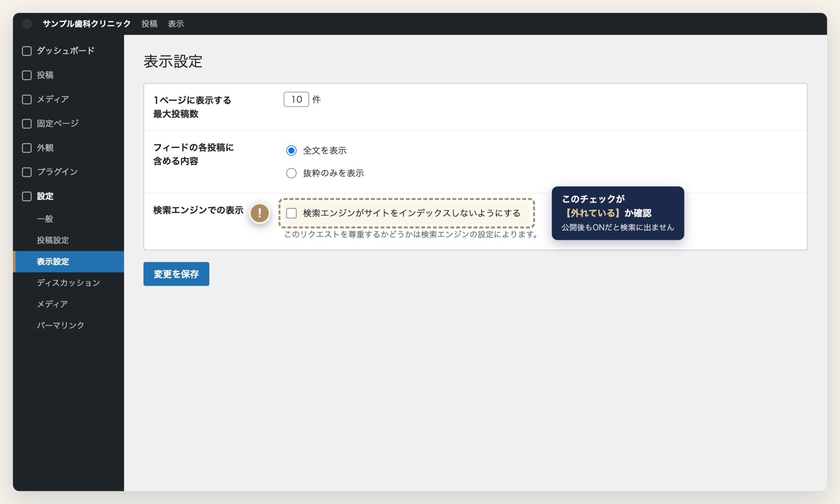Click the プラグイン sidebar icon
Viewport: 840px width, 504px height.
(27, 172)
